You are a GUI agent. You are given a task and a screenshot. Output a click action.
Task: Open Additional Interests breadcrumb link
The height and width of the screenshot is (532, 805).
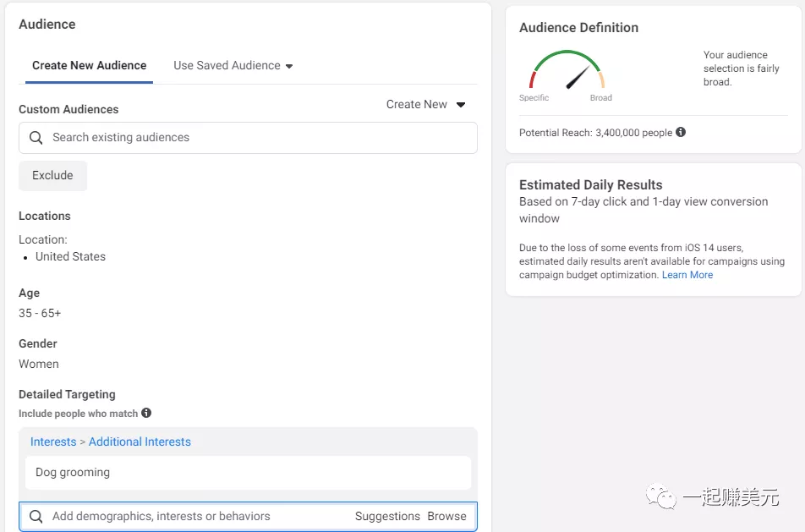point(140,442)
